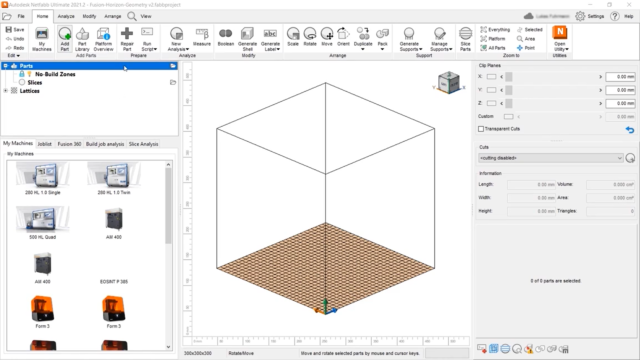640x360 pixels.
Task: Toggle the Slices visibility circle
Action: [22, 82]
